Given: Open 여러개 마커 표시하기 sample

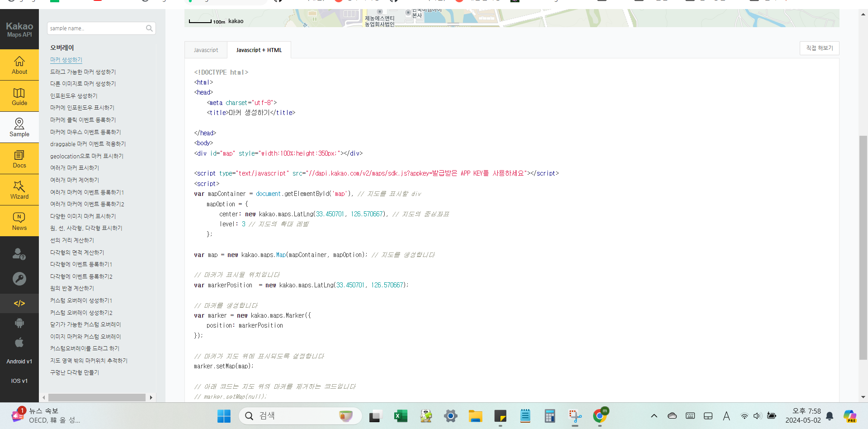Looking at the screenshot, I should (x=74, y=168).
